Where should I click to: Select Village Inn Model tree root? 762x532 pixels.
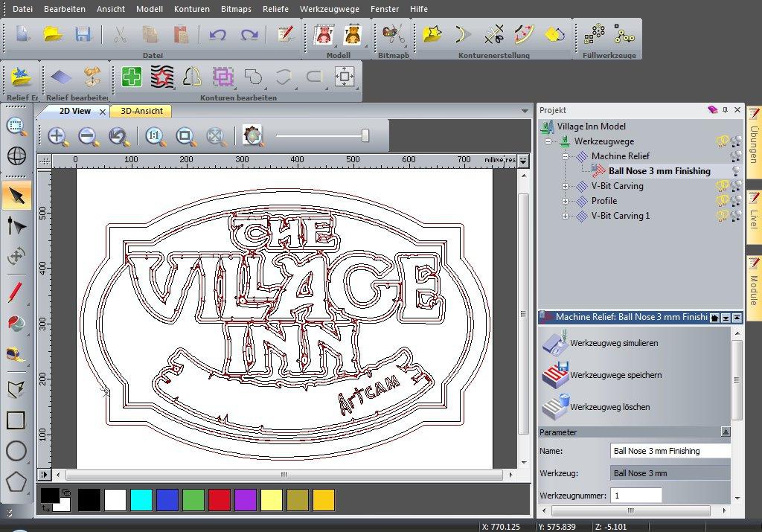pyautogui.click(x=591, y=126)
